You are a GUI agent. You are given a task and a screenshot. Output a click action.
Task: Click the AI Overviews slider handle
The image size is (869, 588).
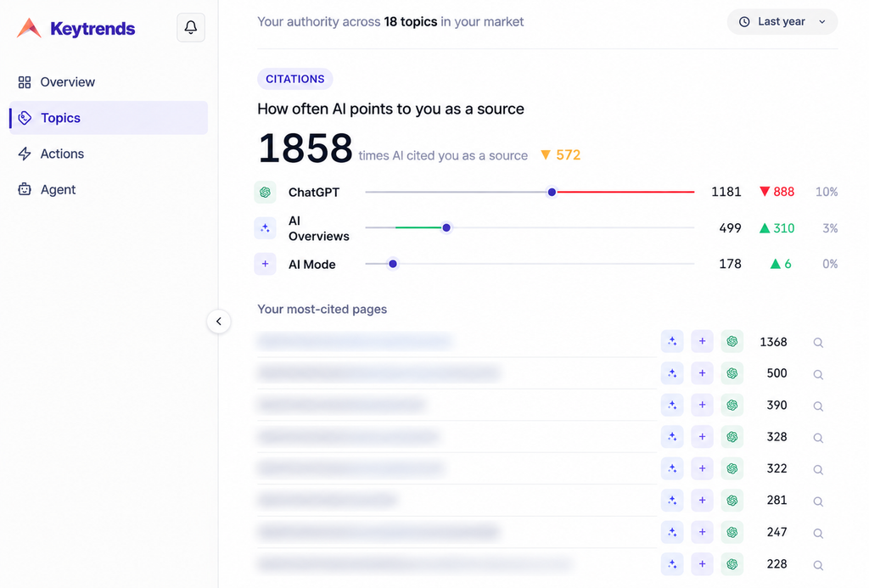446,227
